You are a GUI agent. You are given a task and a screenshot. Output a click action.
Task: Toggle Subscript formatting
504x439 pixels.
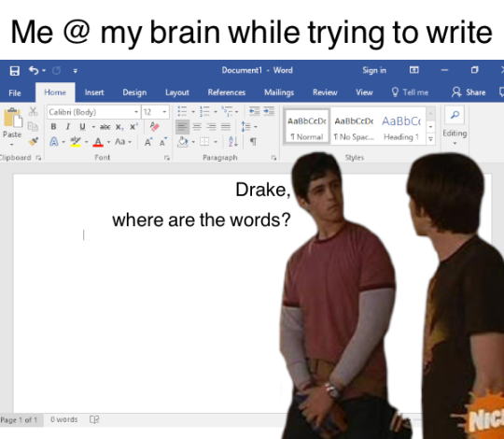[119, 127]
